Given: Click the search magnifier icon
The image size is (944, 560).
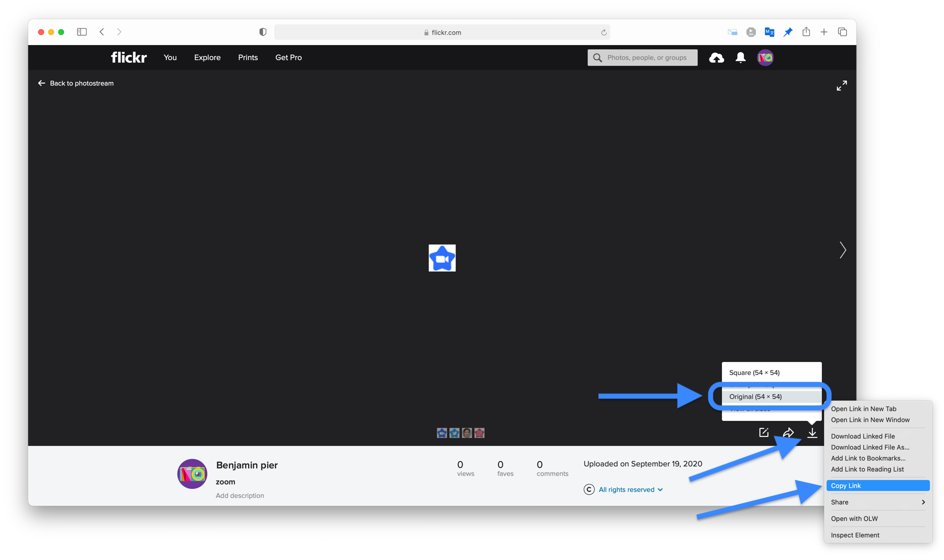Looking at the screenshot, I should (597, 57).
